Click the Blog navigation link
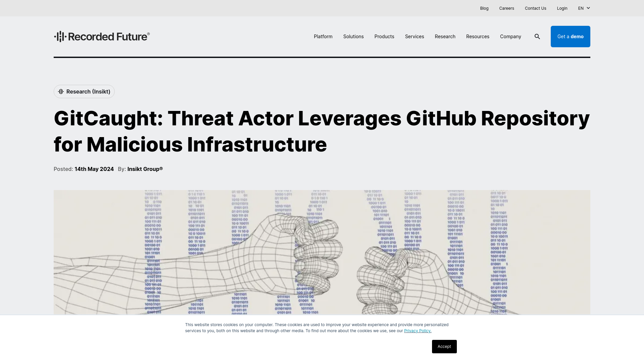This screenshot has width=644, height=362. click(x=484, y=8)
